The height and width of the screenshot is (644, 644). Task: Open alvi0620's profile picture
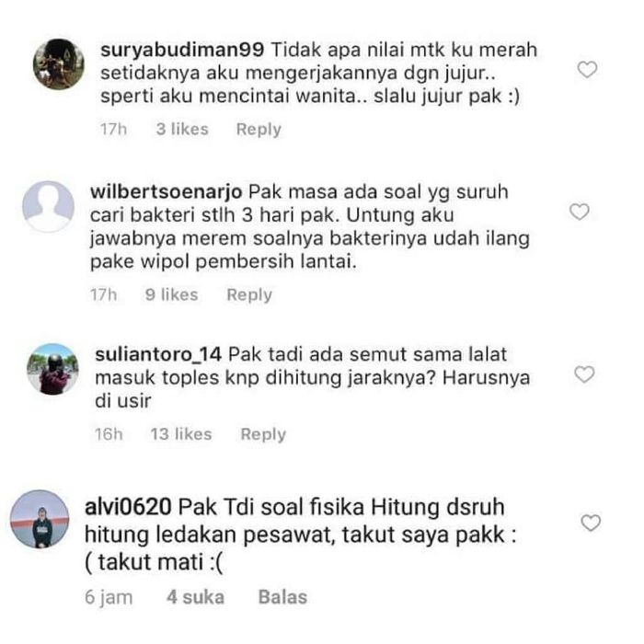coord(40,519)
